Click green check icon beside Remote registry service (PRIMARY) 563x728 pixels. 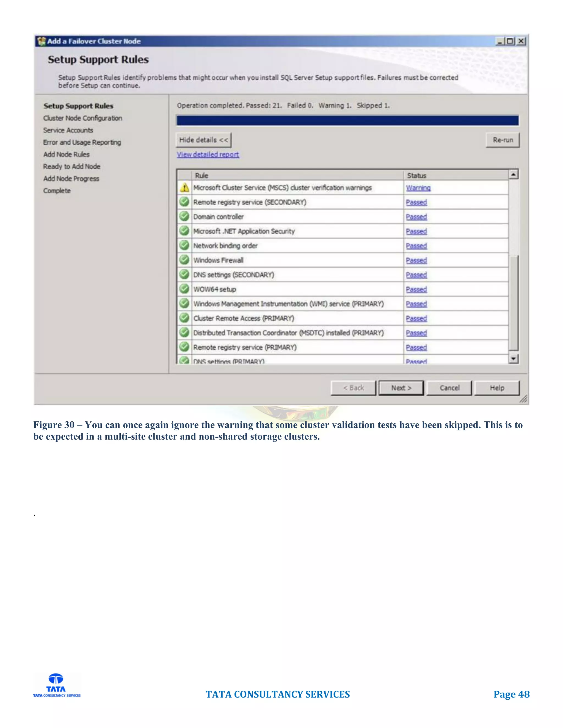click(x=184, y=347)
